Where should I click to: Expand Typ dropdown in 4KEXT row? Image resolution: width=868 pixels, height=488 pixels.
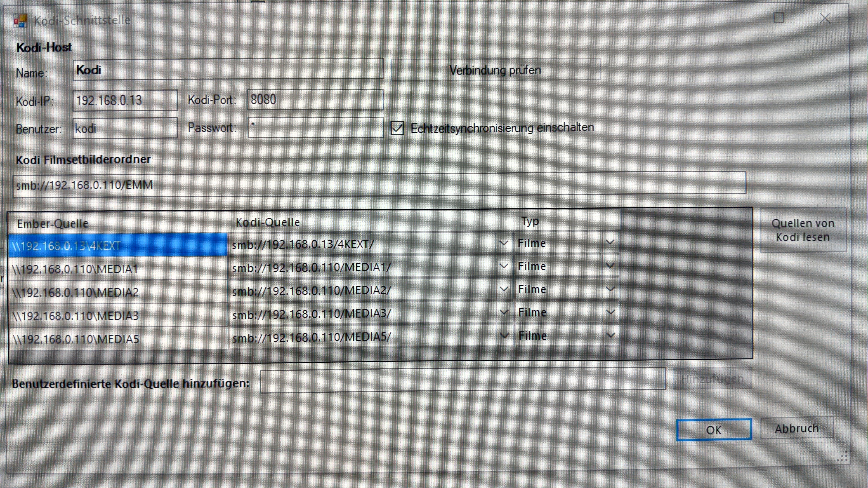[610, 242]
